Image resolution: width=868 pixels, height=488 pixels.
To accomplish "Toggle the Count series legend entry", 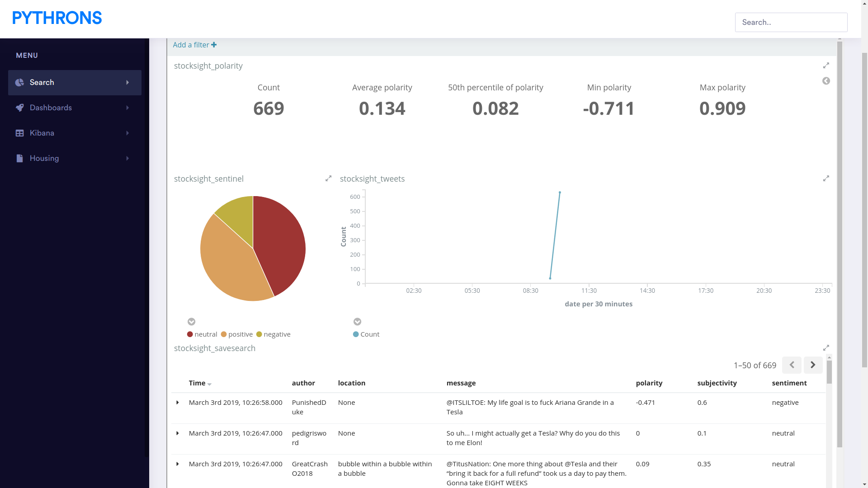I will [366, 334].
